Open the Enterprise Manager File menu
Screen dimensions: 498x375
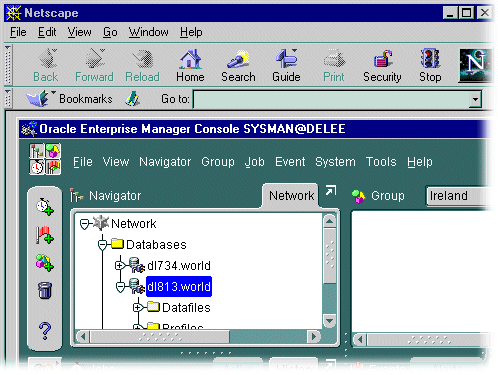click(x=83, y=162)
